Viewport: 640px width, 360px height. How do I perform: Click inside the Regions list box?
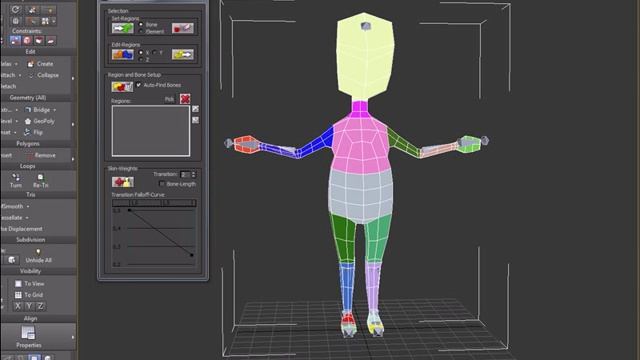pos(151,131)
